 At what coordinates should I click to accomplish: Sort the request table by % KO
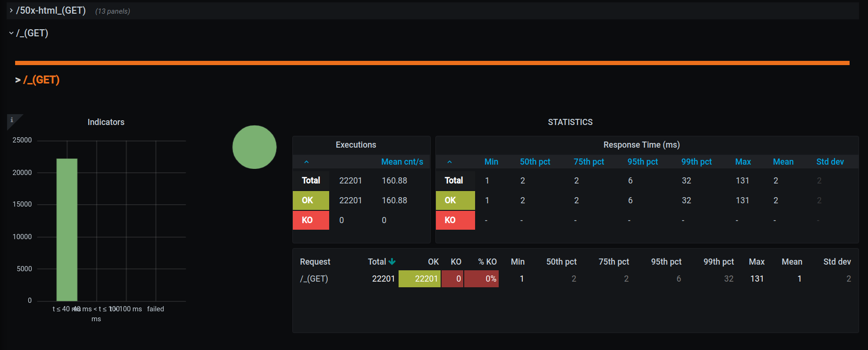coord(487,262)
